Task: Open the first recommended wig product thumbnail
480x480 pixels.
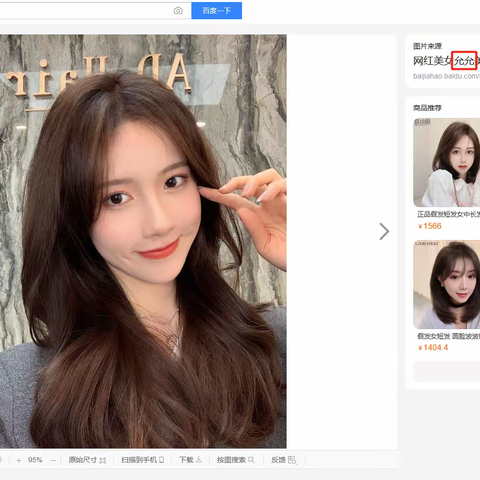Action: pos(447,162)
